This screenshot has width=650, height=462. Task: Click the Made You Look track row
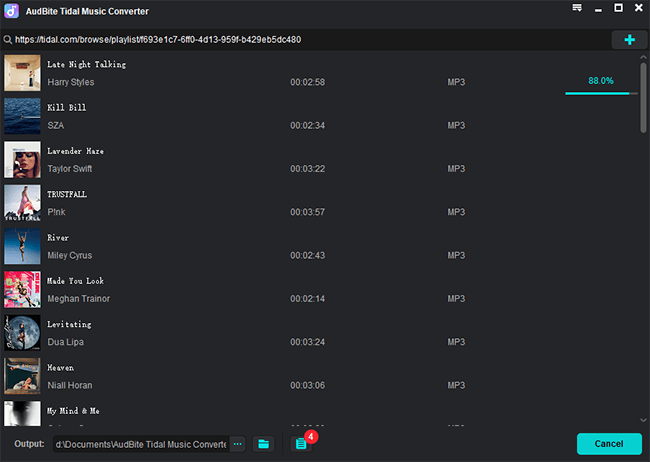(x=300, y=290)
